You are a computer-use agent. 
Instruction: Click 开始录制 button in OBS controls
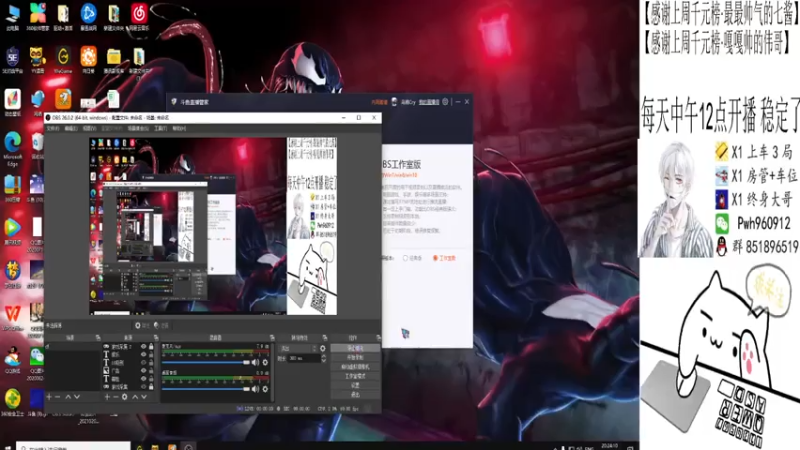[x=355, y=358]
